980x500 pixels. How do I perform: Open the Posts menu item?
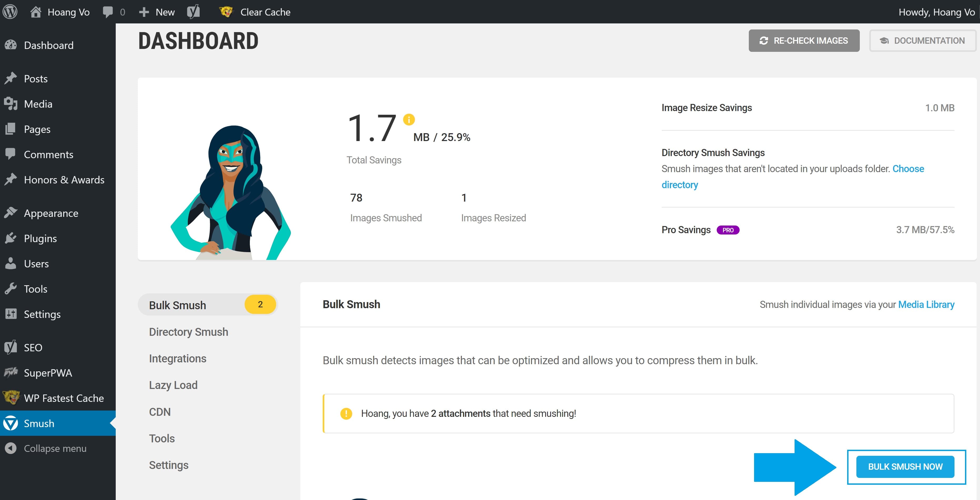[x=58, y=78]
